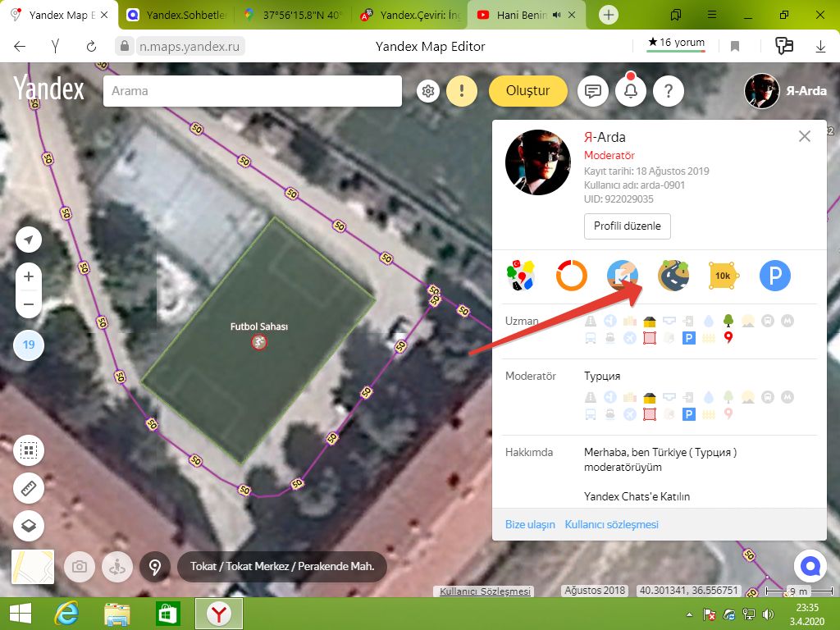Open the map layers icon
This screenshot has width=840, height=630.
pos(29,526)
